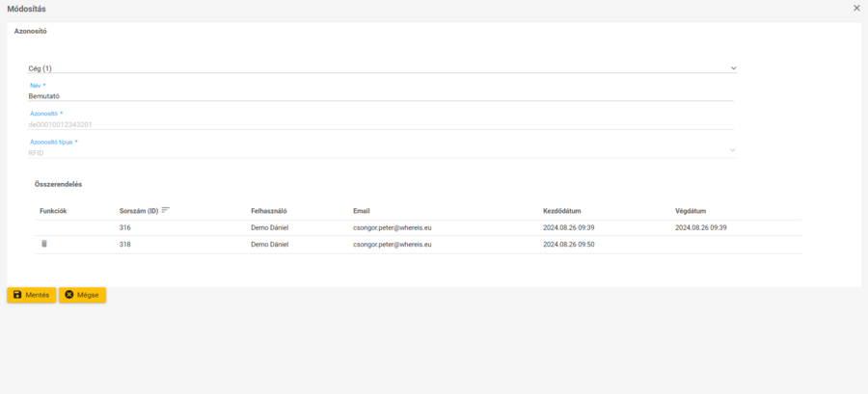This screenshot has height=394, width=868.
Task: Click the Sorszám (ID) column header text
Action: [138, 211]
